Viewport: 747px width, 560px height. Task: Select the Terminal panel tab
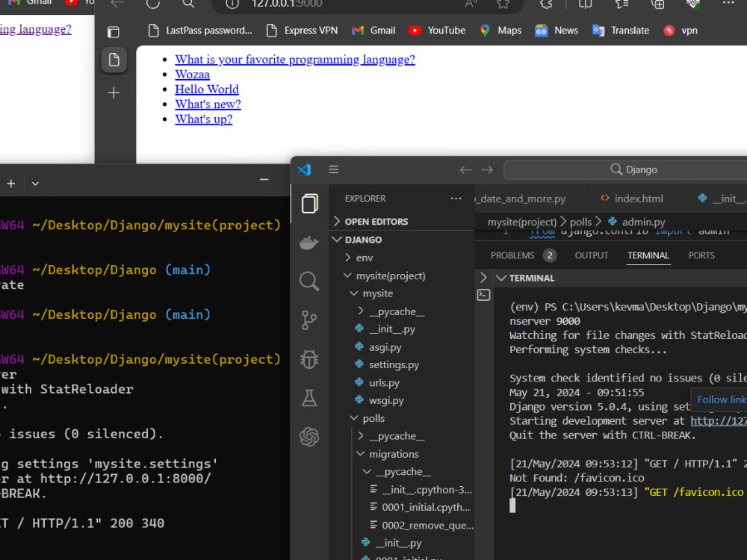point(648,255)
